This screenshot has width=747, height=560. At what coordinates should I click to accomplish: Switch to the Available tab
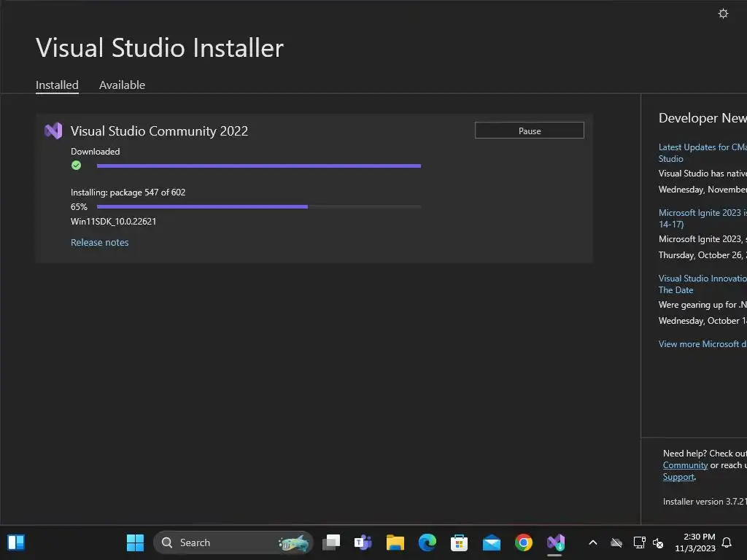coord(122,85)
